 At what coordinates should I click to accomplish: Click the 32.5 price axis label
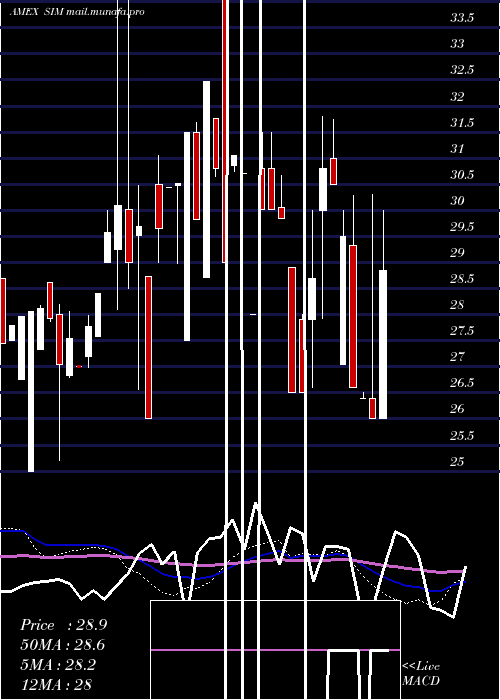click(462, 71)
